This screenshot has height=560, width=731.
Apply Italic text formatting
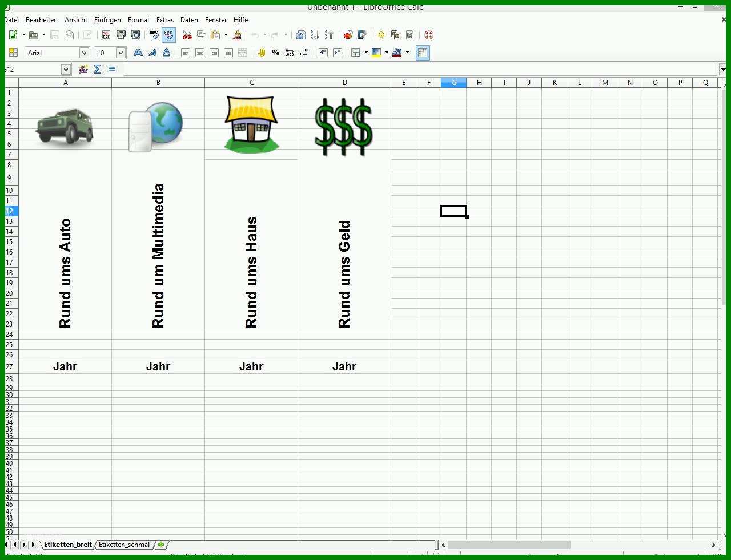click(x=152, y=53)
